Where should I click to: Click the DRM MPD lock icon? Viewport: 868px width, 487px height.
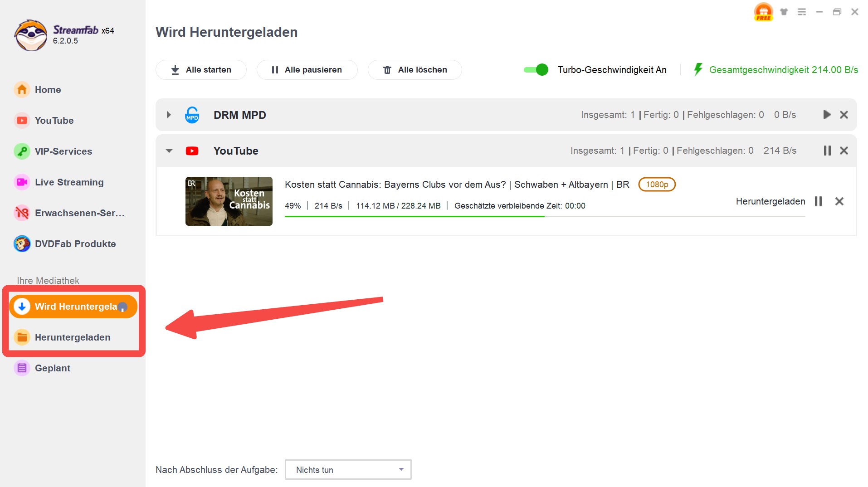point(192,115)
